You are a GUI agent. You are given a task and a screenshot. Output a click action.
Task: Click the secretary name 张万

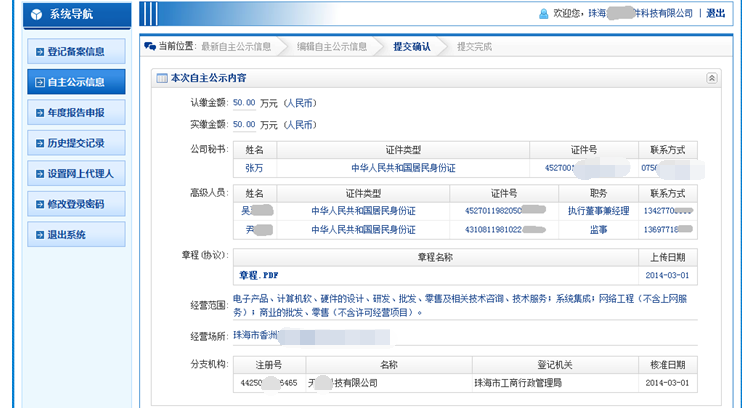click(254, 168)
